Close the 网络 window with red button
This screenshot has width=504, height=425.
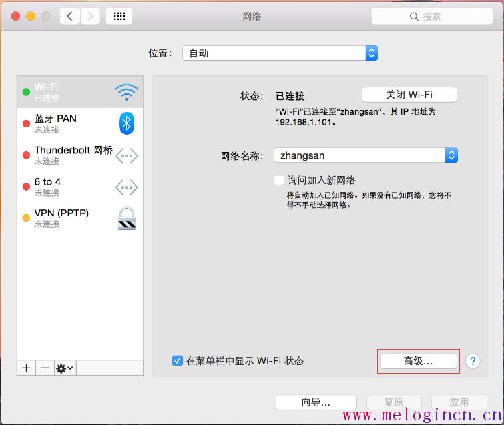[16, 16]
